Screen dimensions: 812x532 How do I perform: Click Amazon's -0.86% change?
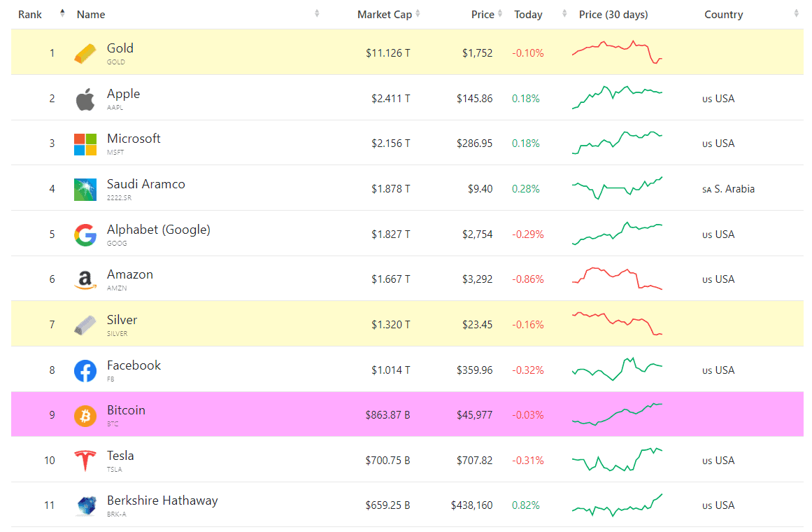[x=528, y=279]
